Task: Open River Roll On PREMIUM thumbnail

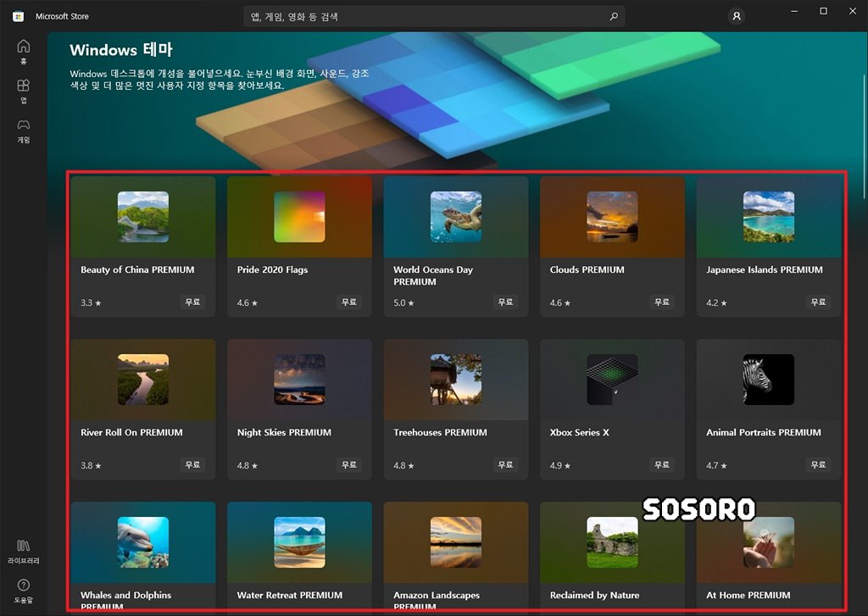Action: click(x=142, y=379)
